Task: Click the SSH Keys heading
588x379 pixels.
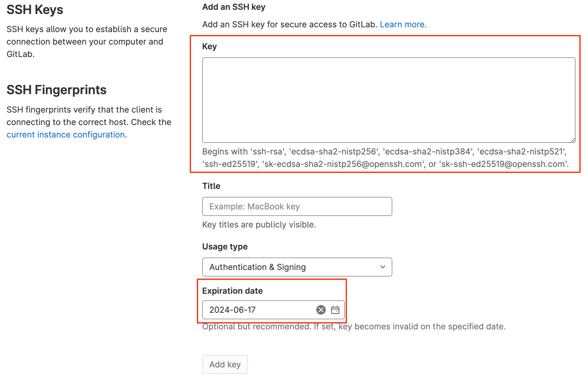Action: click(35, 10)
